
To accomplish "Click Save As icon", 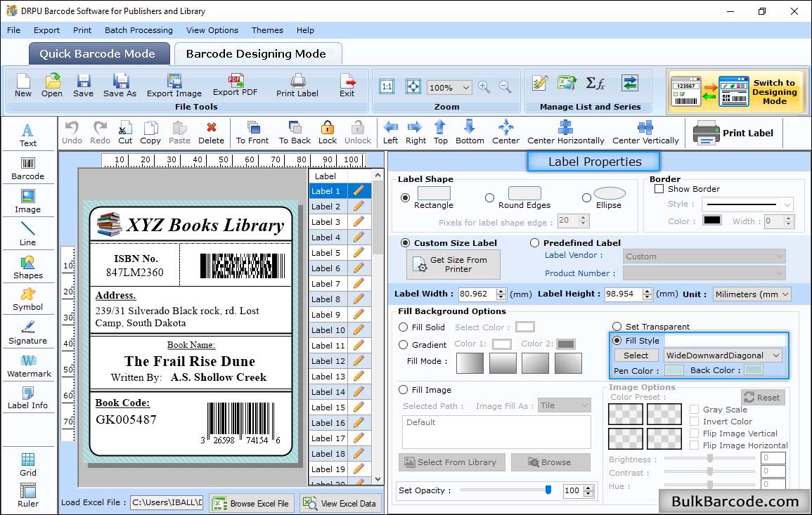I will pyautogui.click(x=120, y=86).
